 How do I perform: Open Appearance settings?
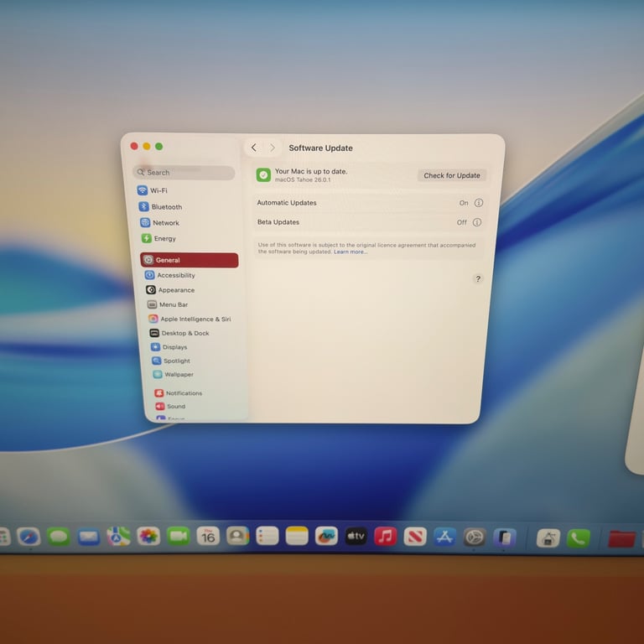click(170, 290)
